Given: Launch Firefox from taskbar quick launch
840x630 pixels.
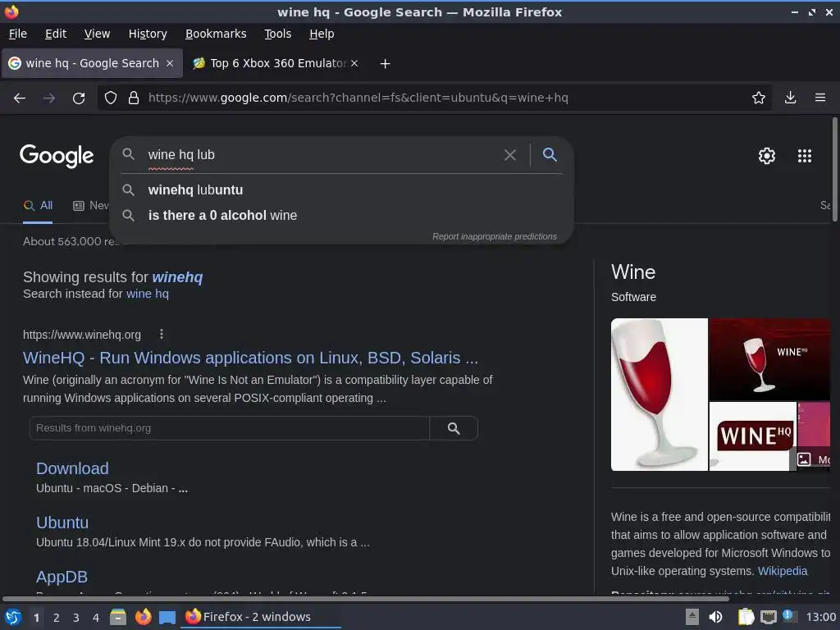Looking at the screenshot, I should [x=143, y=617].
